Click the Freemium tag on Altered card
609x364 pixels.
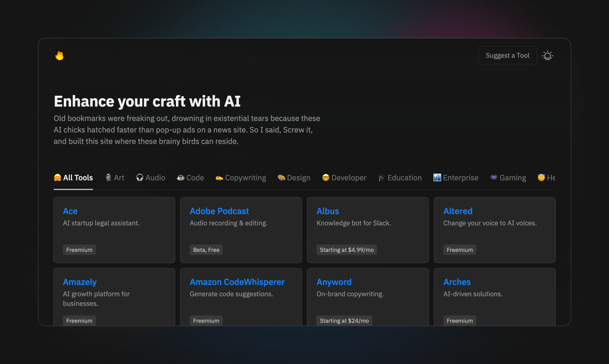[x=460, y=250]
